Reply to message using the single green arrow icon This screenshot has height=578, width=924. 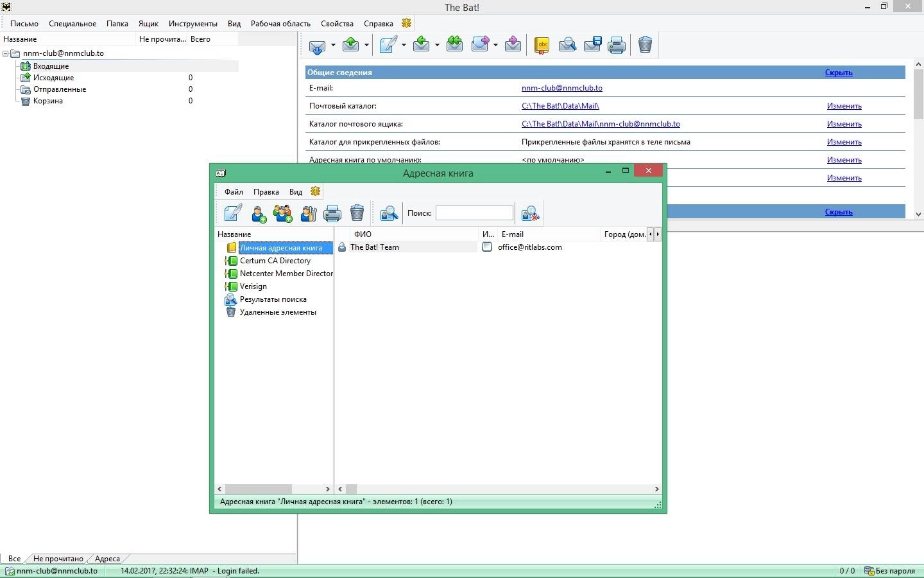click(422, 44)
